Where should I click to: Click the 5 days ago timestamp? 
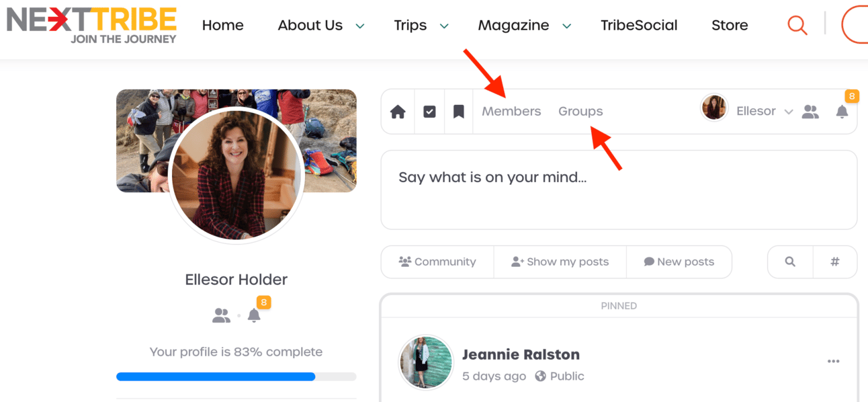point(494,376)
